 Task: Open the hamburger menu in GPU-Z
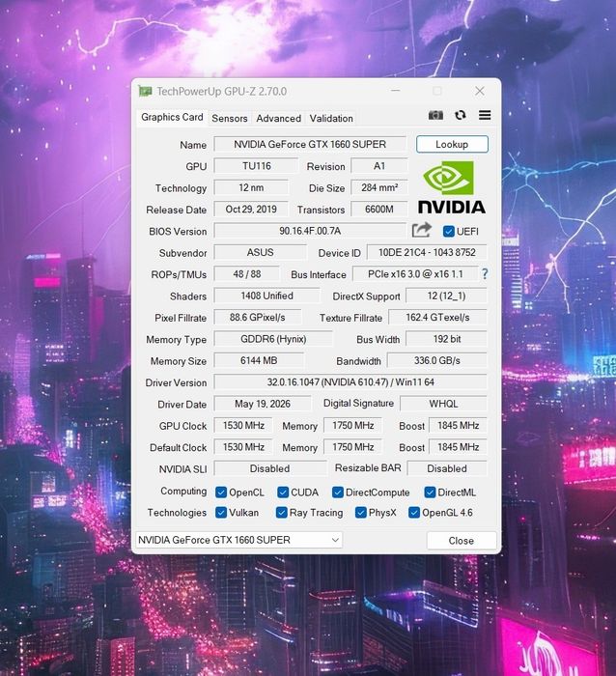[485, 115]
